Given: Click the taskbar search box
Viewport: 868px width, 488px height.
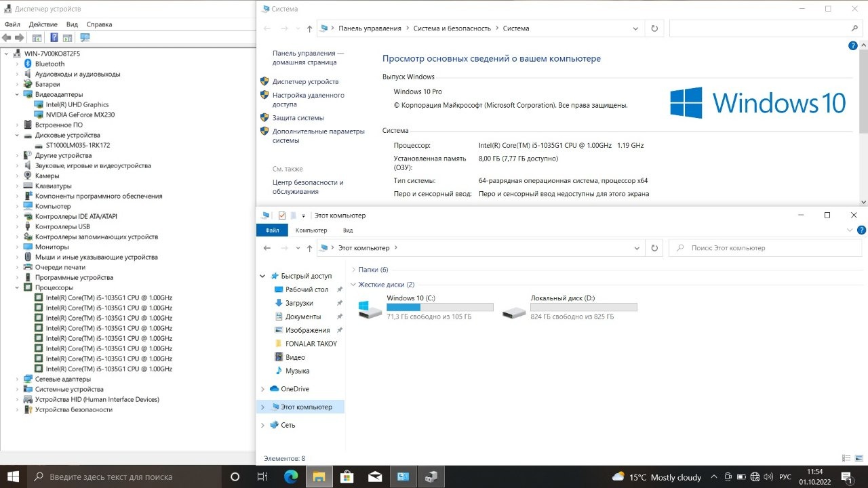Looking at the screenshot, I should pos(123,476).
